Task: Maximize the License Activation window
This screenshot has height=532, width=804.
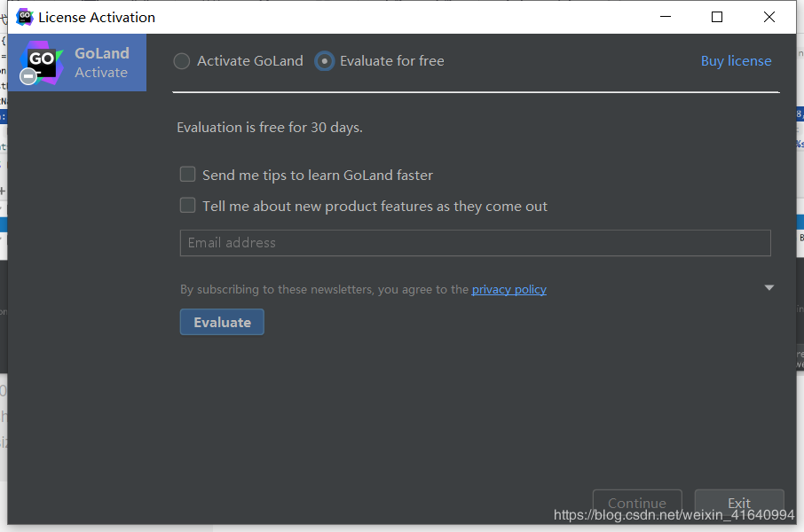Action: (x=717, y=17)
